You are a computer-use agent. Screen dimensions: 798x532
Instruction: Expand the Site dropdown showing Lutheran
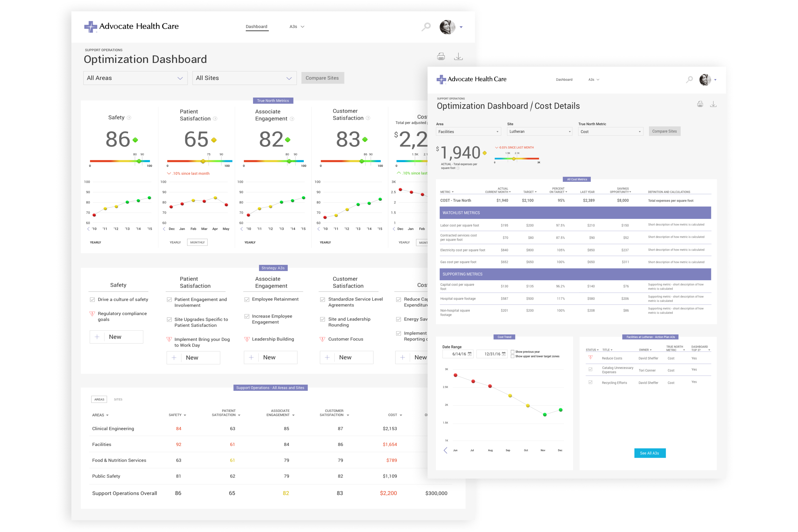pyautogui.click(x=539, y=132)
